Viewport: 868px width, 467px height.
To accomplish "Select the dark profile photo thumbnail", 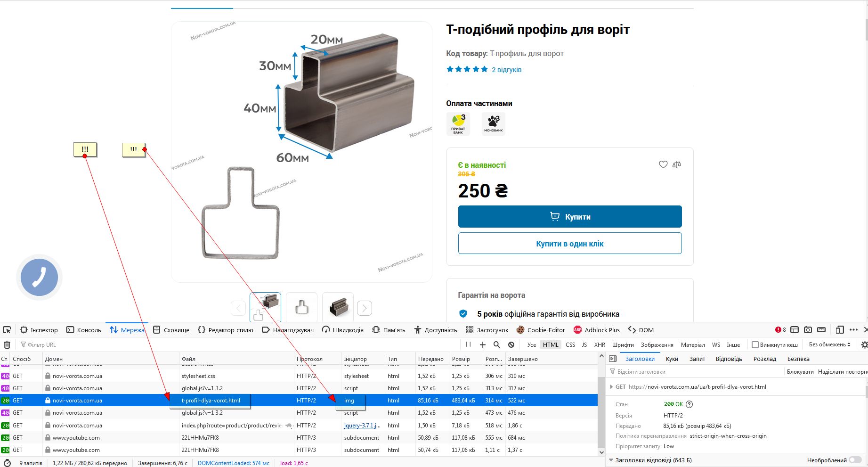I will tap(338, 308).
